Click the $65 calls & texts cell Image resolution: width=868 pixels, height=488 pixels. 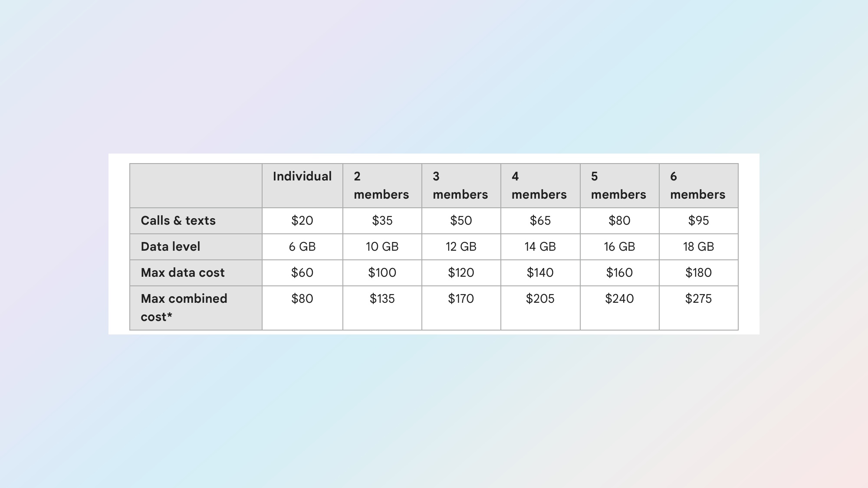[540, 221]
